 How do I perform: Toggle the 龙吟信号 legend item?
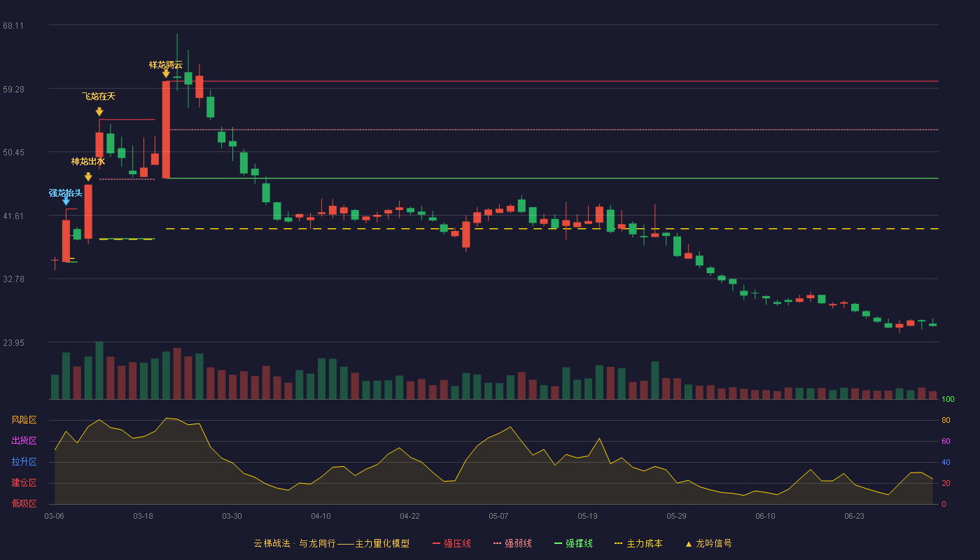click(x=708, y=543)
